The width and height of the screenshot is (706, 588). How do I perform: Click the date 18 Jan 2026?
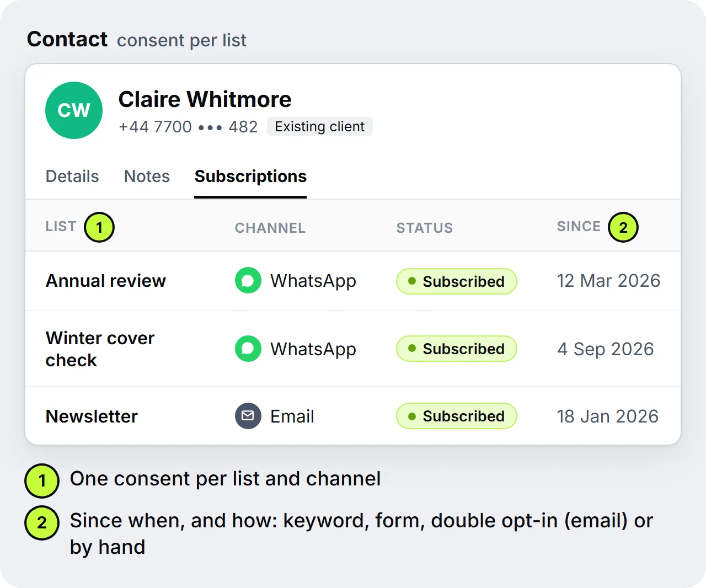(608, 416)
